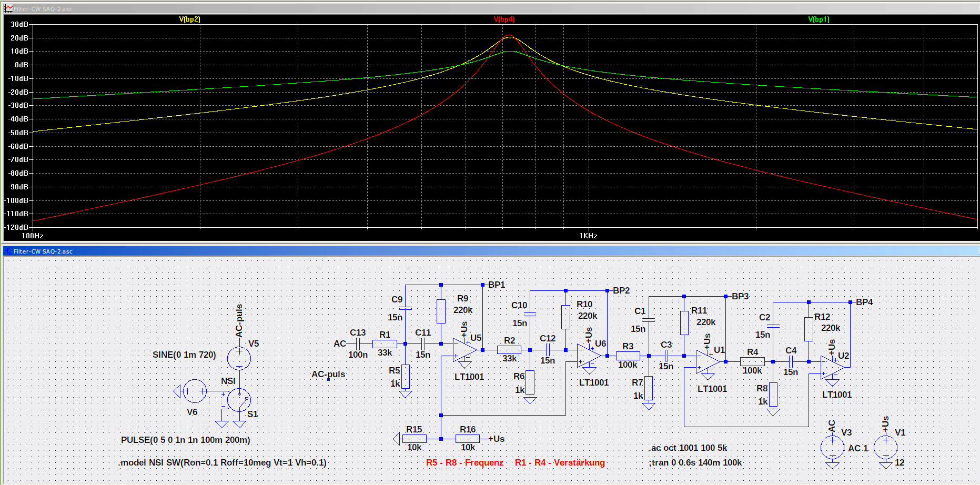The height and width of the screenshot is (485, 980).
Task: Click the V3 AC voltage source
Action: pos(832,448)
